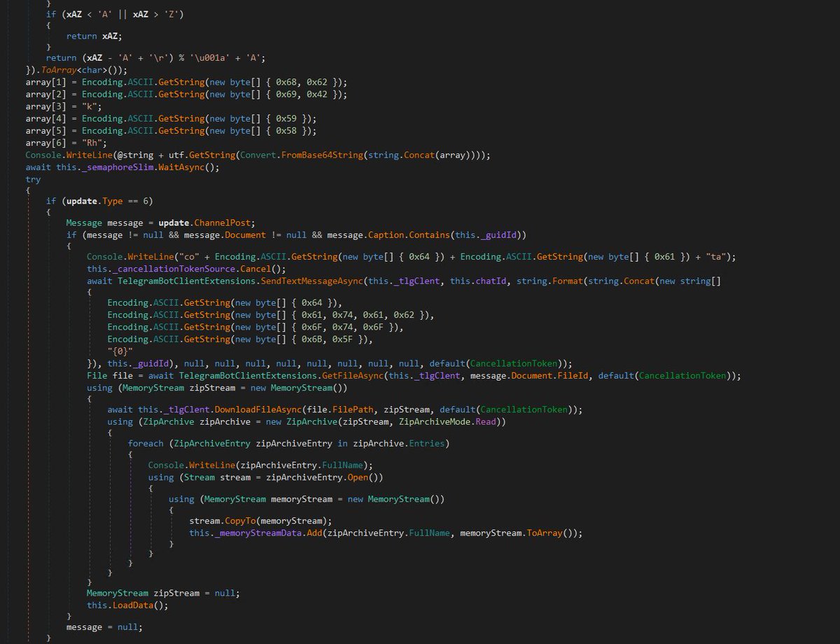Click the array[6] = "Rh" line
Screen dimensions: 840x644
click(66, 143)
